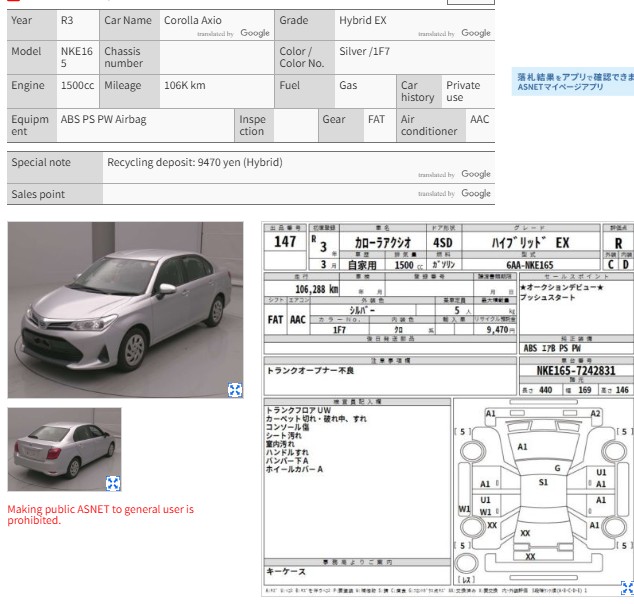Select the ABS PS PW Airbag equipment text
634x604 pixels.
104,120
